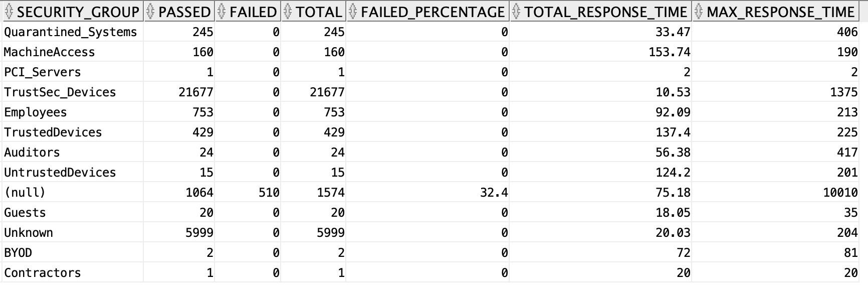
Task: Select the FAILED_PERCENTAGE column header label
Action: 432,12
